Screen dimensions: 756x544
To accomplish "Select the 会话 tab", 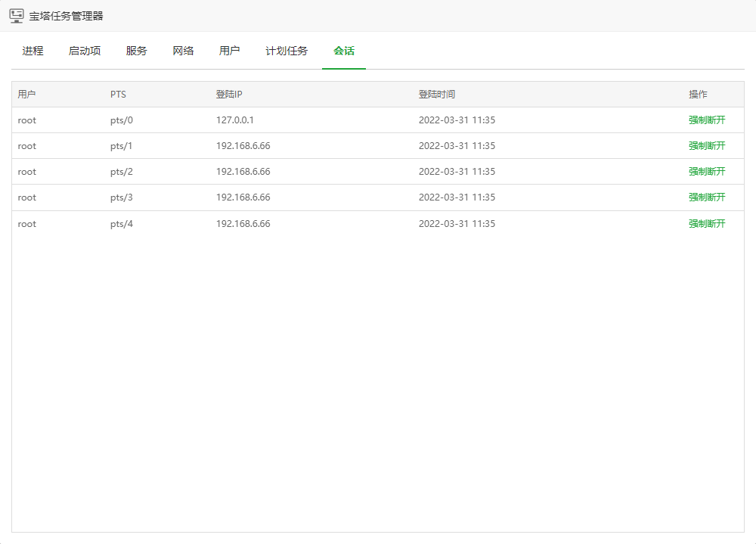I will click(344, 51).
